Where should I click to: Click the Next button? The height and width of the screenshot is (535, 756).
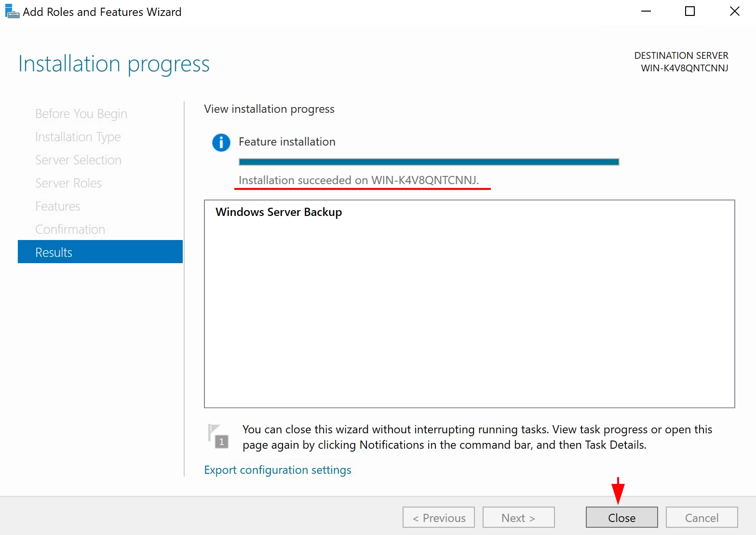coord(519,518)
